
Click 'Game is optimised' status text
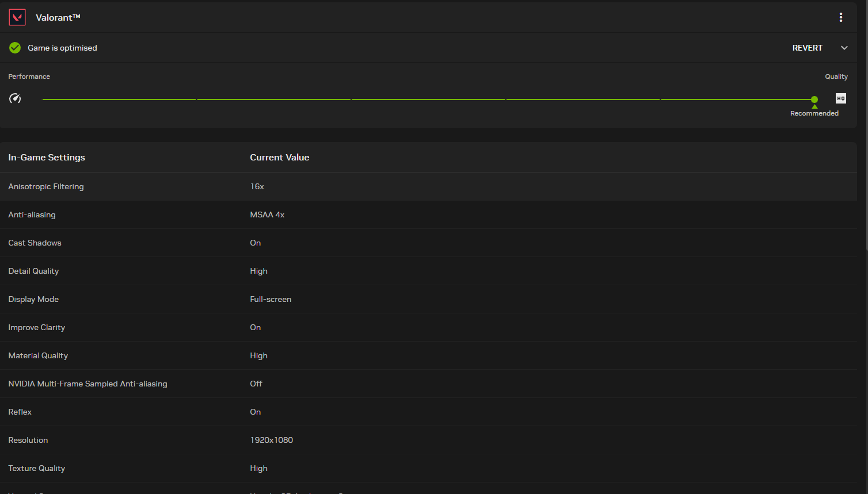pyautogui.click(x=62, y=48)
